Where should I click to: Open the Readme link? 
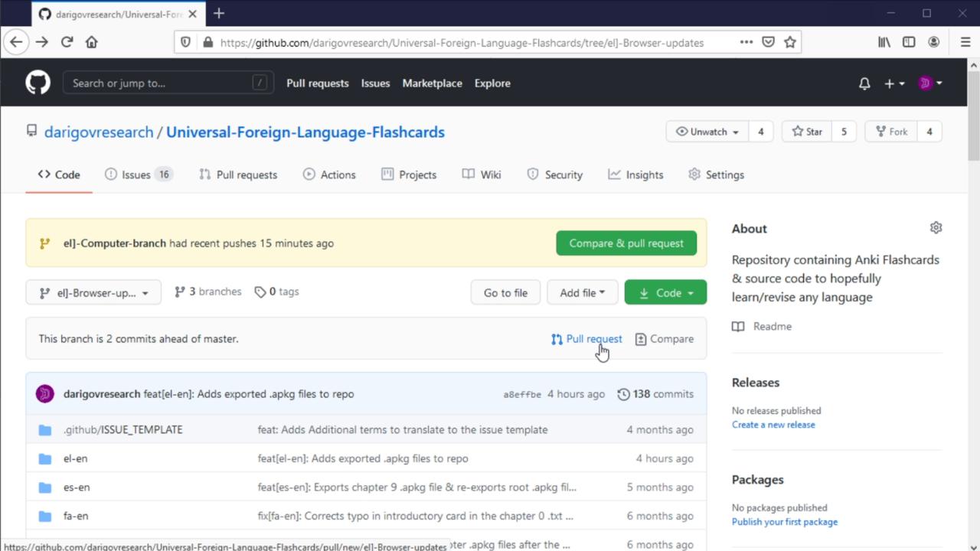[x=762, y=326]
